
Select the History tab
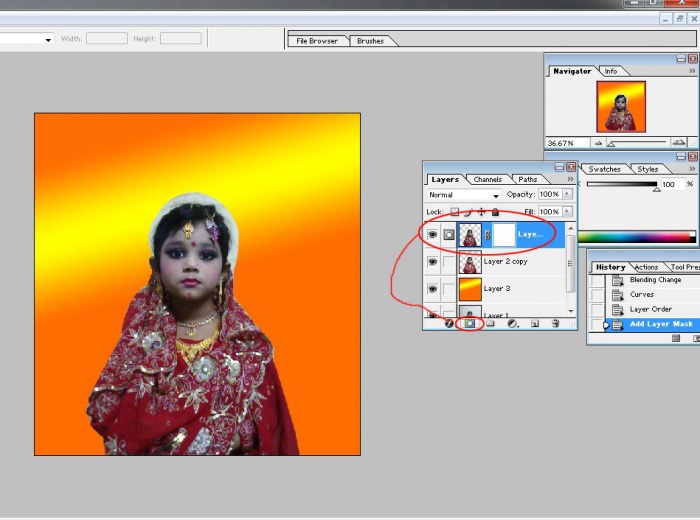click(x=610, y=267)
